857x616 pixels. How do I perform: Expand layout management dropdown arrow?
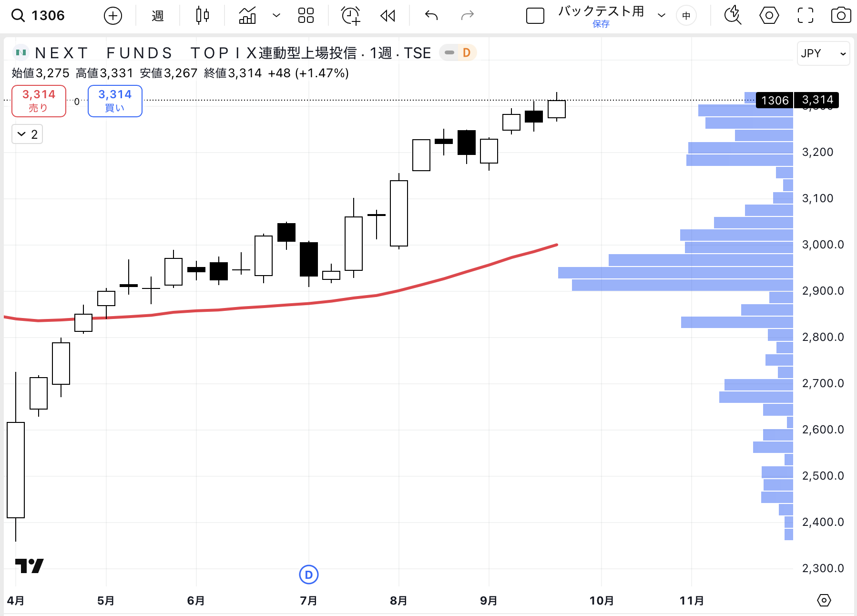click(661, 16)
